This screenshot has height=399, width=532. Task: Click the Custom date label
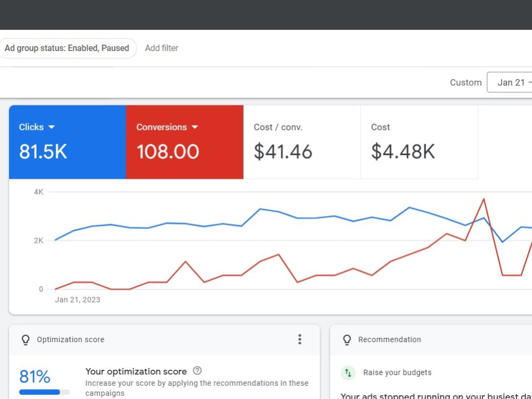(465, 82)
